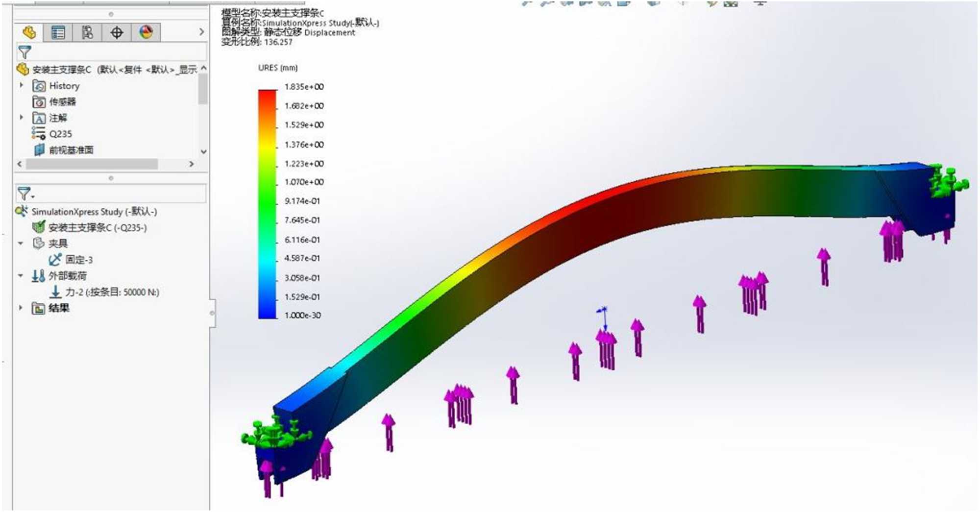This screenshot has height=512, width=980.
Task: Expand the 注解 annotations node
Action: (21, 118)
